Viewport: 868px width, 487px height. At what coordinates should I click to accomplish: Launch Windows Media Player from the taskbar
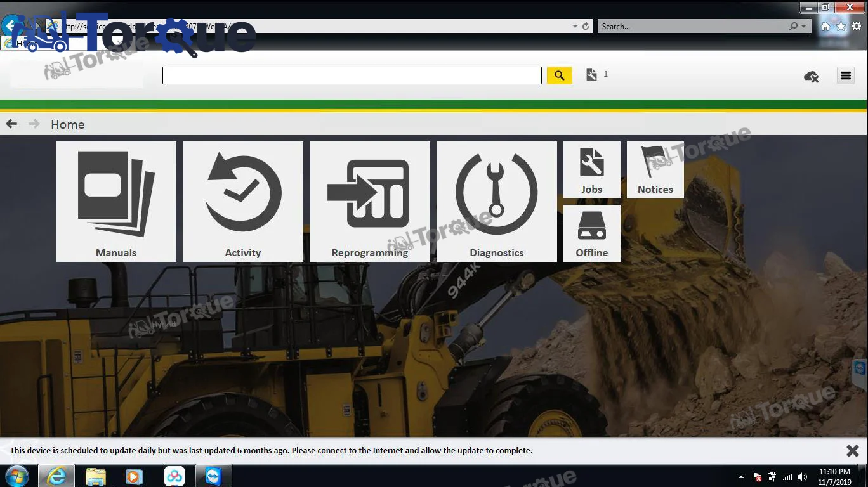tap(135, 476)
